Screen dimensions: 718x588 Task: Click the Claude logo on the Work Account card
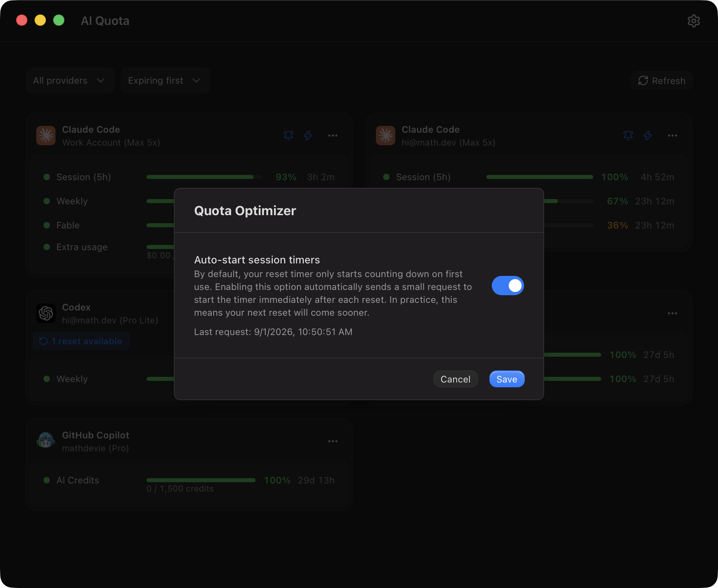pos(46,136)
